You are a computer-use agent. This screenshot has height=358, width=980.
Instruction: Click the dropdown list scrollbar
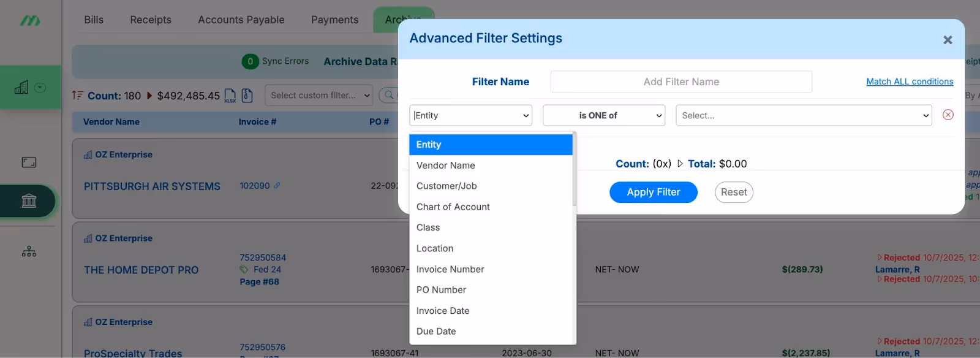pyautogui.click(x=575, y=170)
